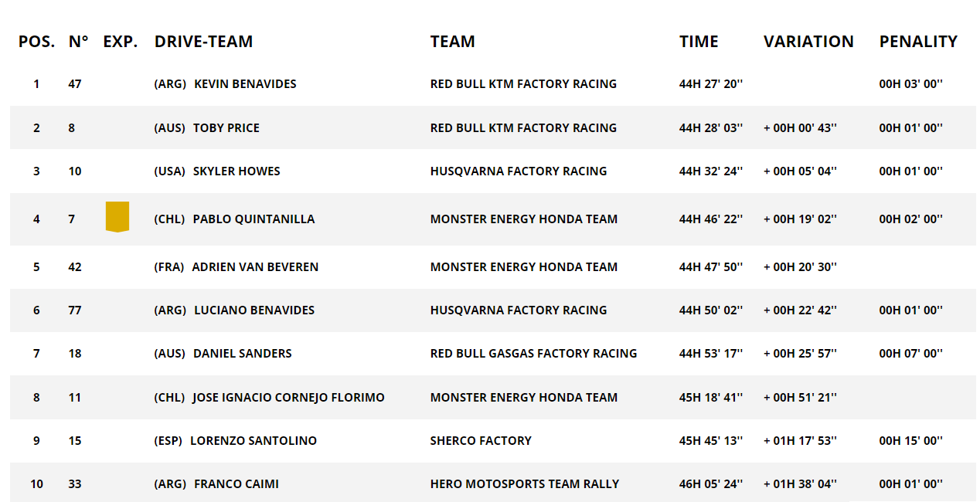Click Daniel Sanders rider name
This screenshot has height=502, width=980.
tap(243, 353)
